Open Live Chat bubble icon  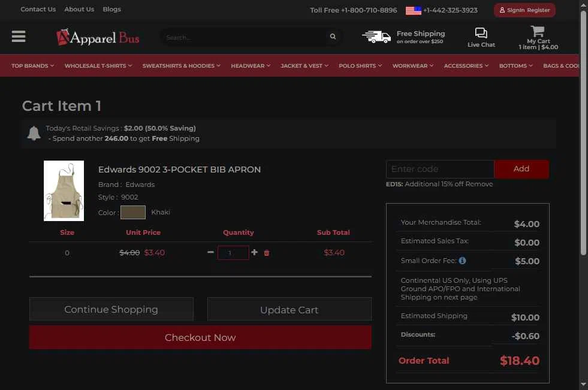481,33
